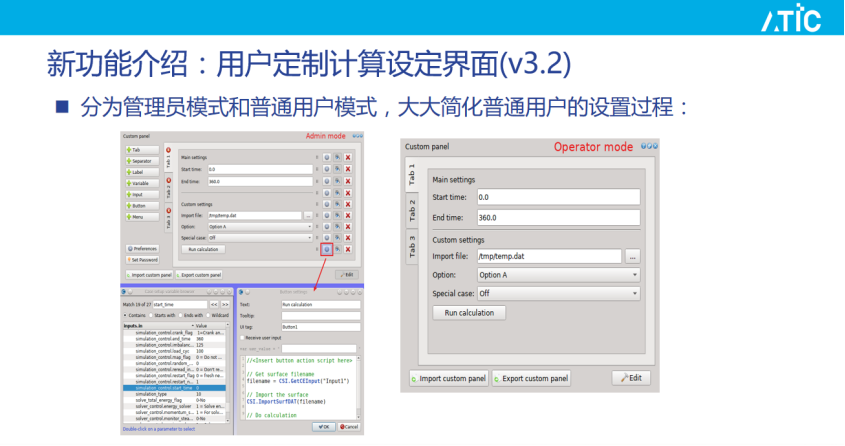
Task: Remove Tab 3 via its red close icon
Action: [x=168, y=211]
